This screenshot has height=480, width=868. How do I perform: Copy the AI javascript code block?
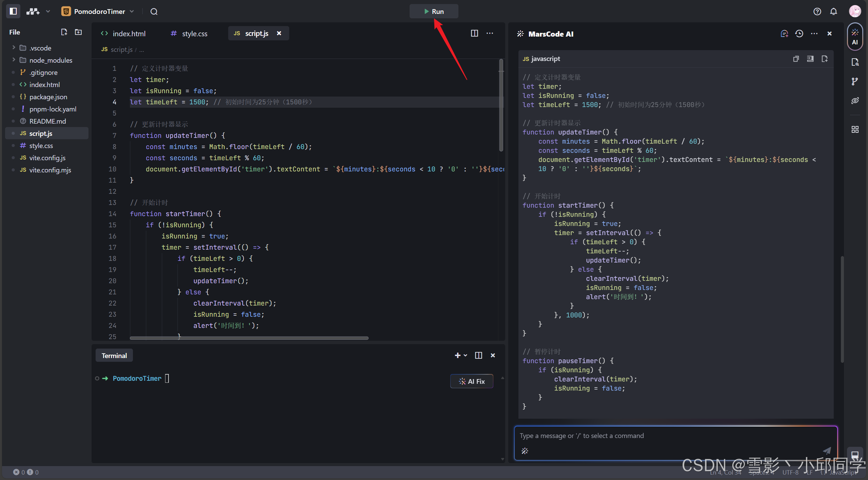[x=796, y=59]
